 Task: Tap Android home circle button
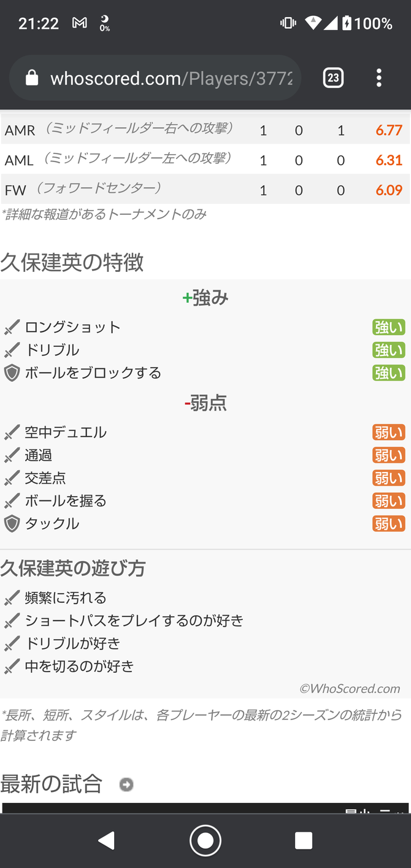point(205,840)
